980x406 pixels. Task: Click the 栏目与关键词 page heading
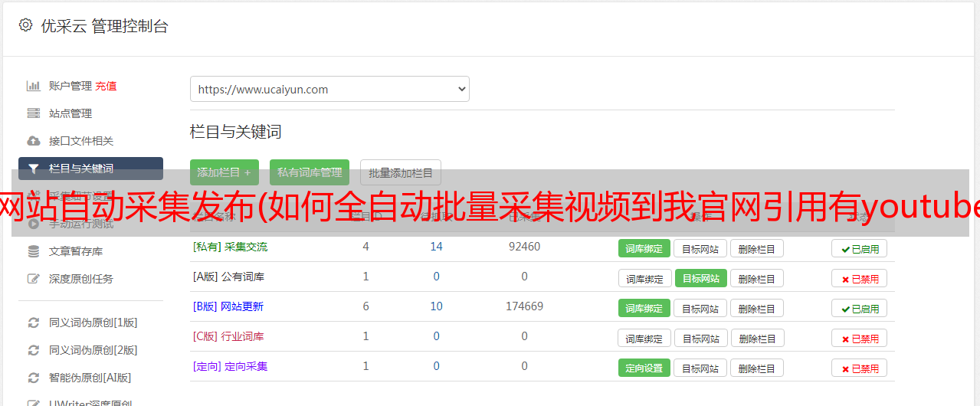tap(235, 132)
